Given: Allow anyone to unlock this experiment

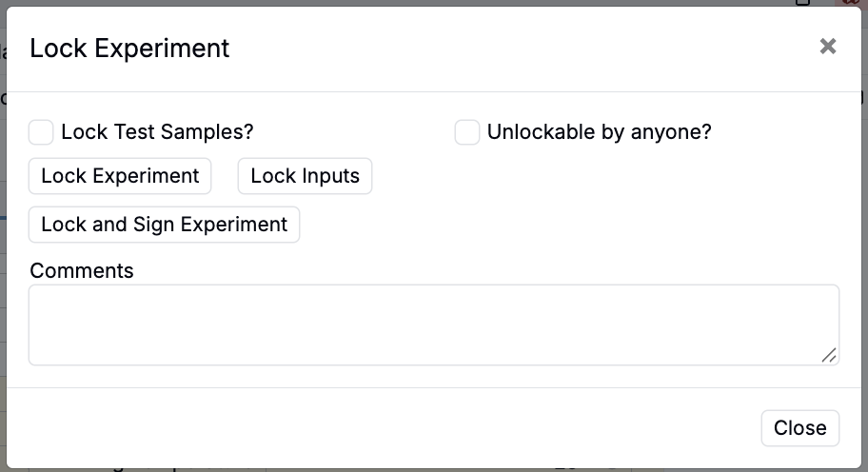Looking at the screenshot, I should point(467,132).
